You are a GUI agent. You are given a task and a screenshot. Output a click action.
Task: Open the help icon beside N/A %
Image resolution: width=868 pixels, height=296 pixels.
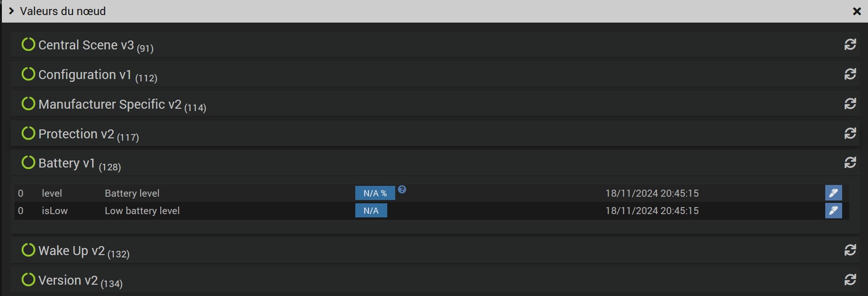pos(402,190)
